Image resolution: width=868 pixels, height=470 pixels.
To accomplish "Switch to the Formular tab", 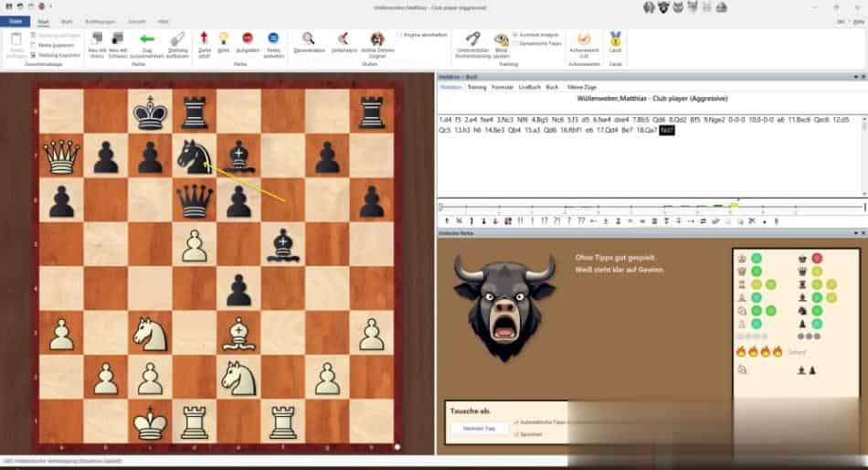I will click(503, 88).
